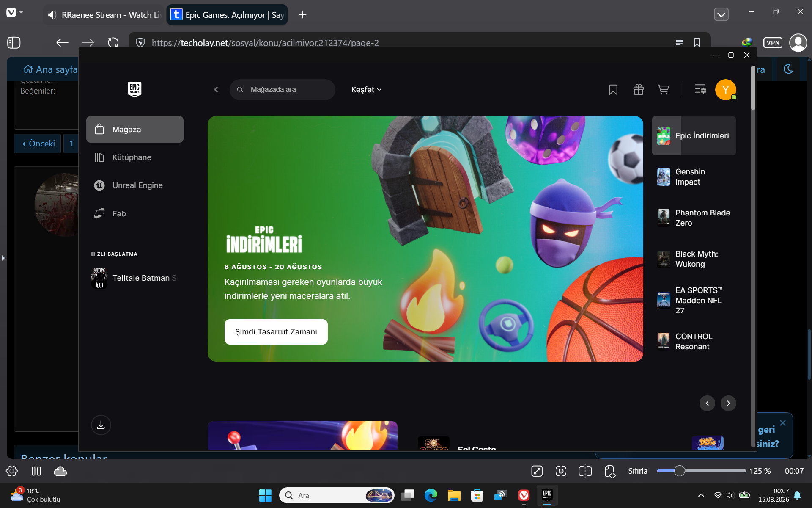Open Windows Start menu
Image resolution: width=812 pixels, height=508 pixels.
click(265, 495)
